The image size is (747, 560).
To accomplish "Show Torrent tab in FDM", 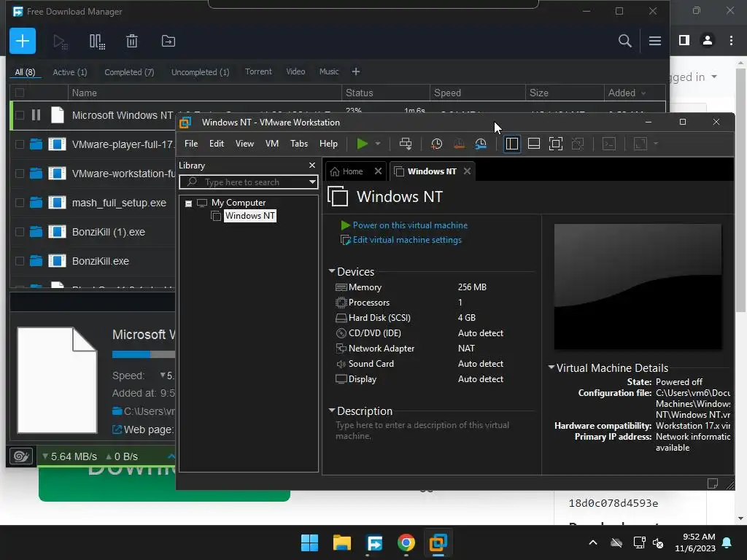I will coord(258,71).
